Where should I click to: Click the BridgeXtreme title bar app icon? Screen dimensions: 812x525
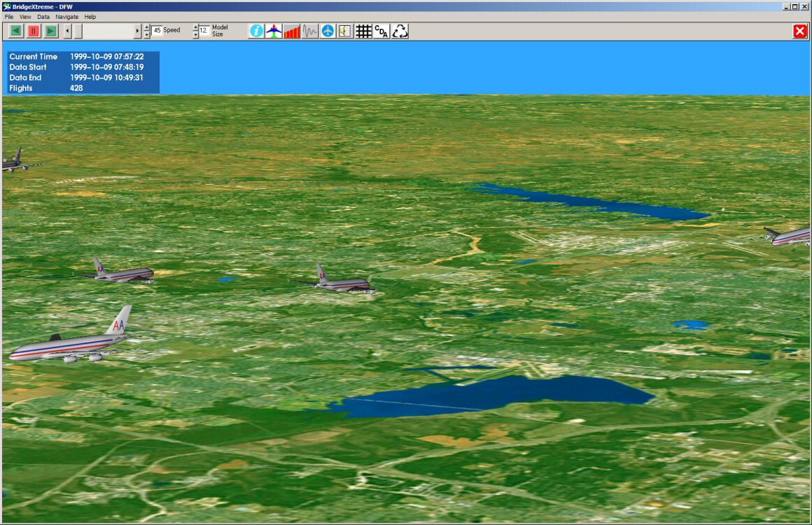(x=7, y=6)
